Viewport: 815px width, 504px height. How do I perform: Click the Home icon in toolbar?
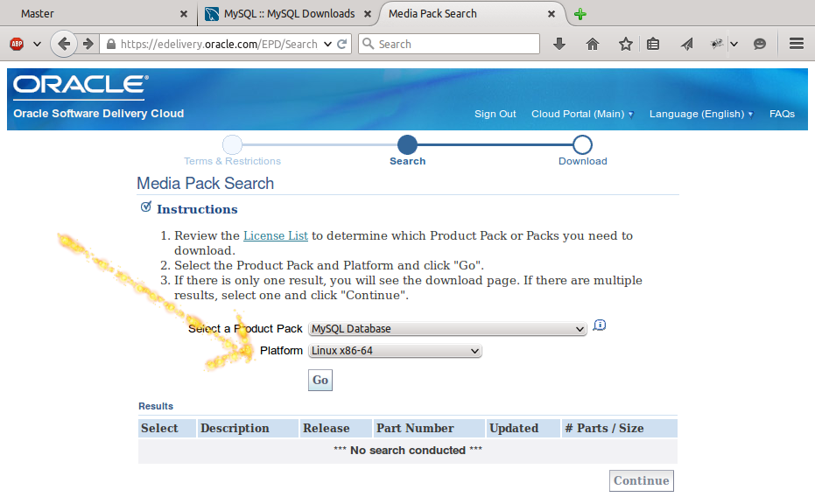(x=593, y=44)
